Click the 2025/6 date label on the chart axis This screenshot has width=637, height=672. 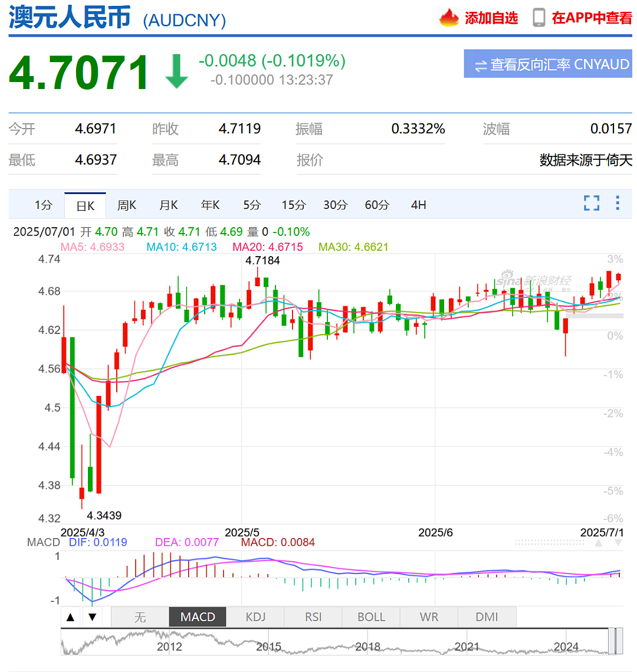435,533
